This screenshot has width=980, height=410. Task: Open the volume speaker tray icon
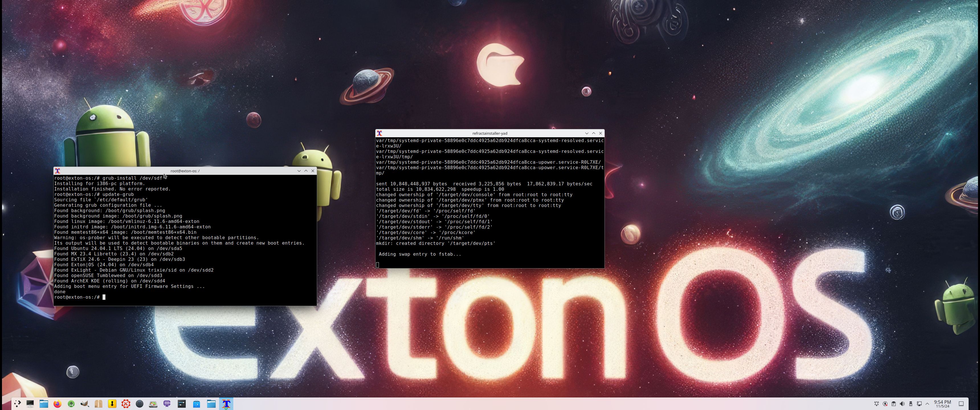pos(902,403)
